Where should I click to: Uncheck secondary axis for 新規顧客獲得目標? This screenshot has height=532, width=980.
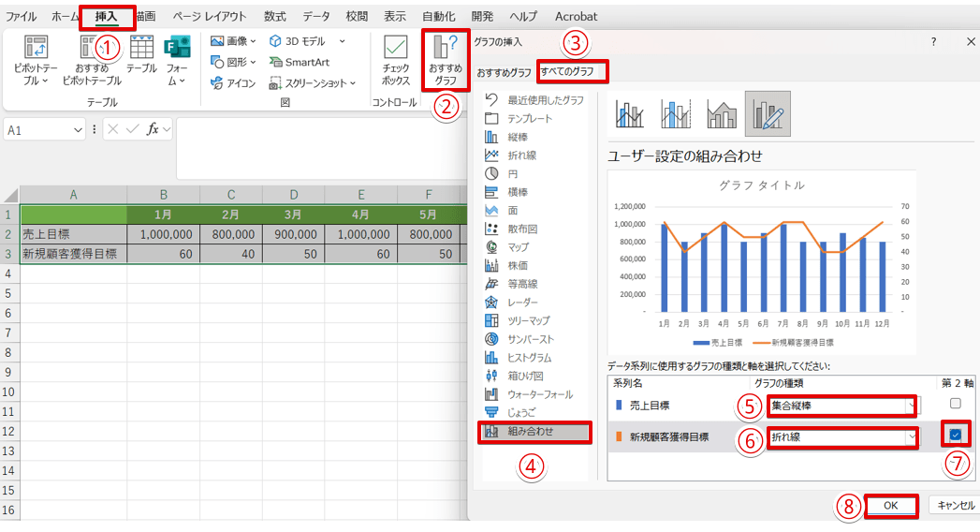coord(955,436)
